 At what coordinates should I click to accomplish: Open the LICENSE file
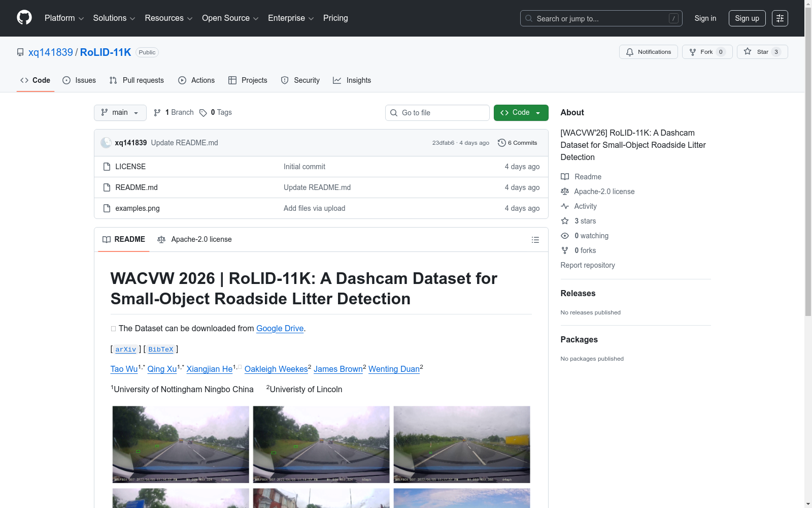click(130, 167)
